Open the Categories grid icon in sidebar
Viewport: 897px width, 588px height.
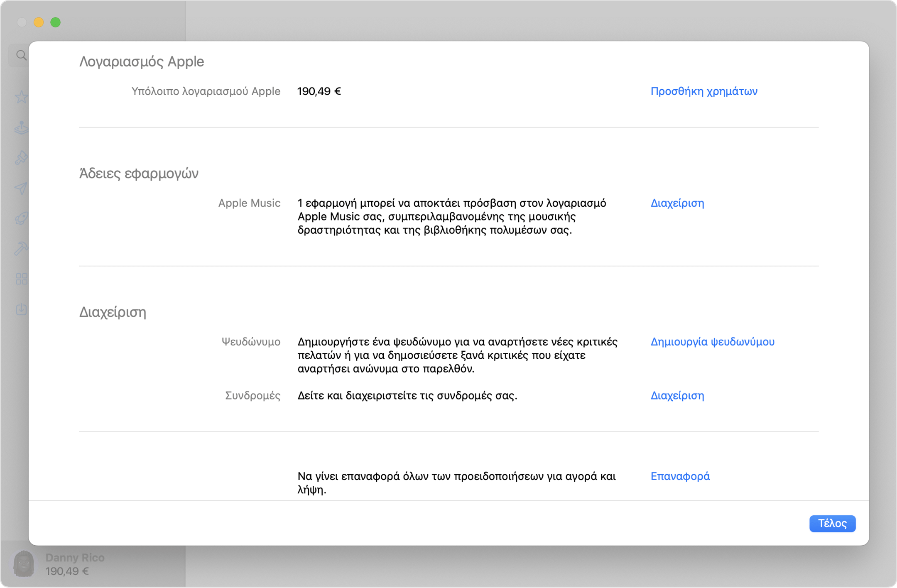point(21,279)
